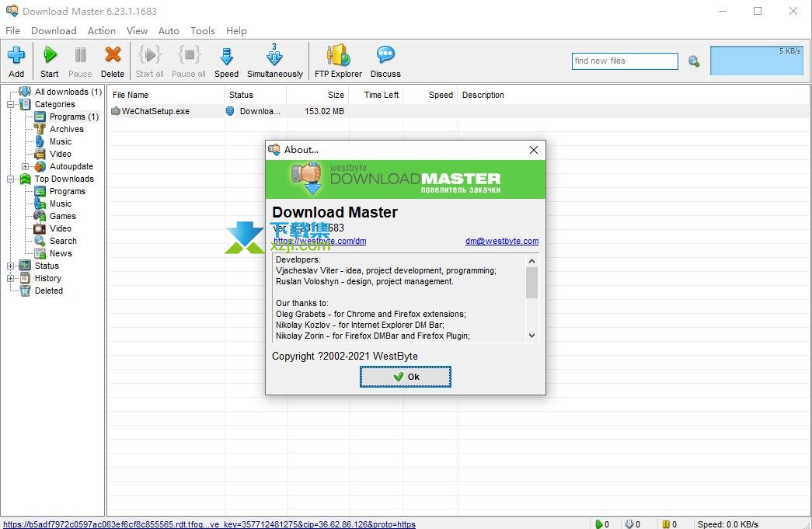The image size is (812, 529).
Task: Click the green active downloads status icon
Action: [598, 524]
